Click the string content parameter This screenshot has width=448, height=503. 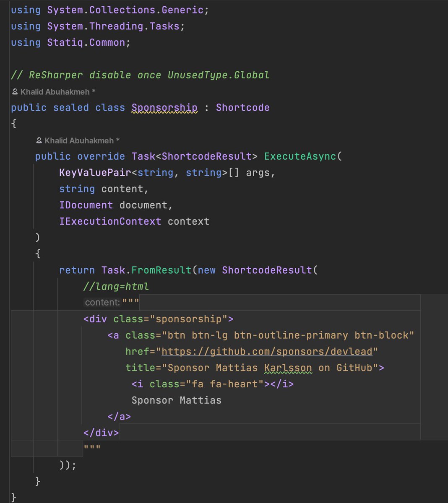point(104,189)
